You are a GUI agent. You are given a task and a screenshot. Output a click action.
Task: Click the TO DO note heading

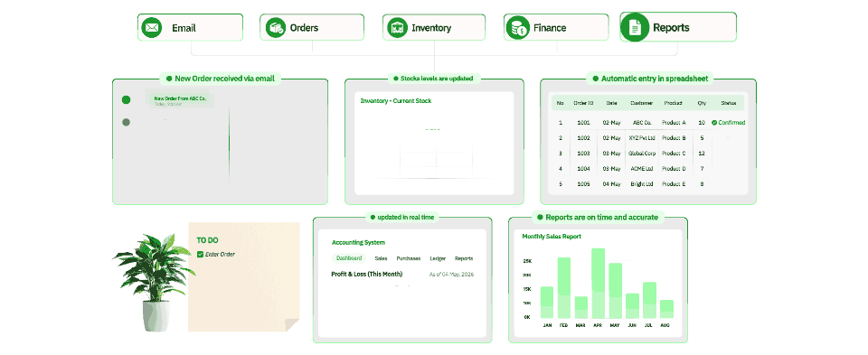208,240
